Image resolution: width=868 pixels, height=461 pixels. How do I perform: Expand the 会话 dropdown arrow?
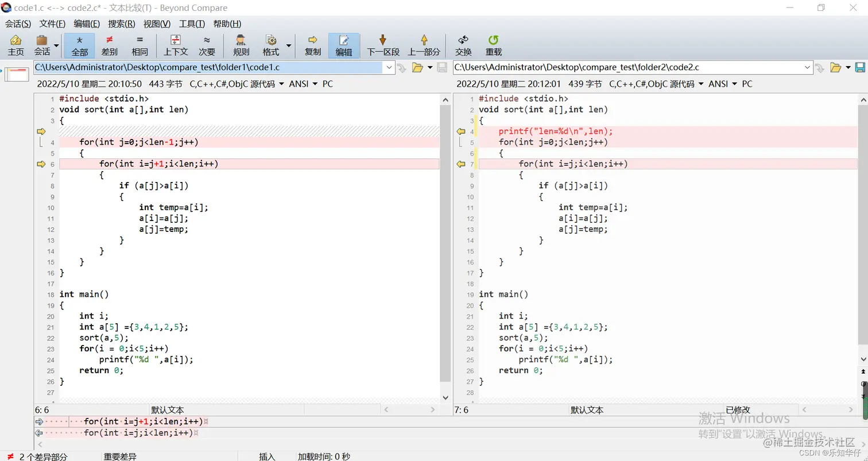[56, 45]
